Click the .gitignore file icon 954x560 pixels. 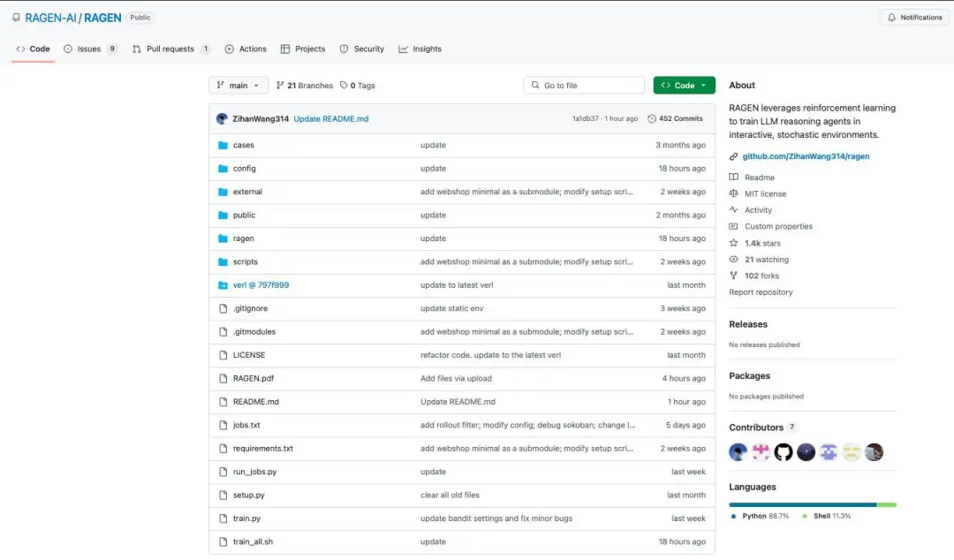pyautogui.click(x=223, y=308)
